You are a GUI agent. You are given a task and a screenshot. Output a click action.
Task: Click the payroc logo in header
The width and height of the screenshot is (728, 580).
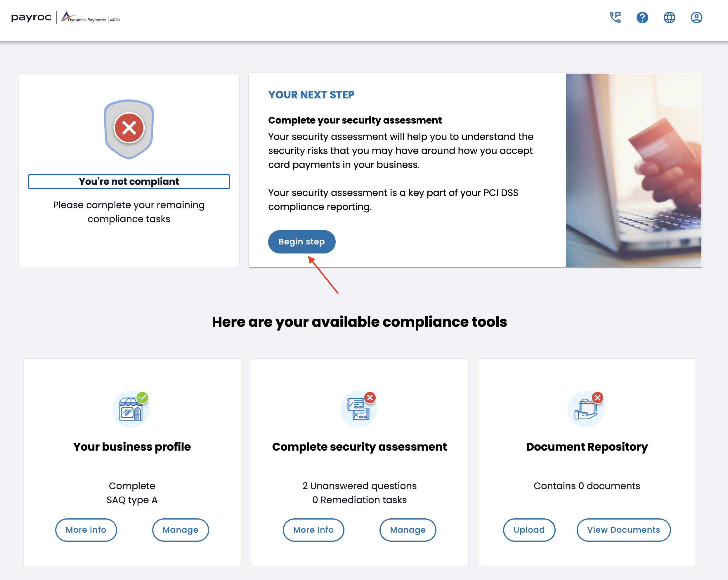(31, 18)
